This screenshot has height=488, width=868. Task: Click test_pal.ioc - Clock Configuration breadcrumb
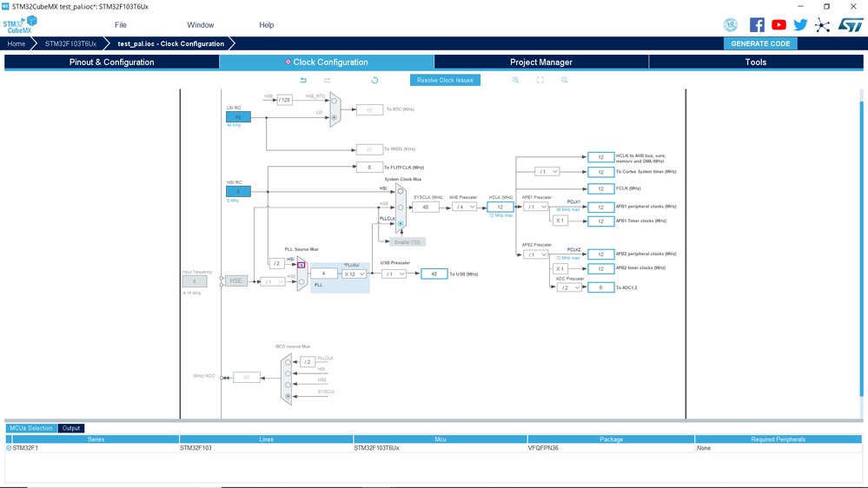pos(171,43)
